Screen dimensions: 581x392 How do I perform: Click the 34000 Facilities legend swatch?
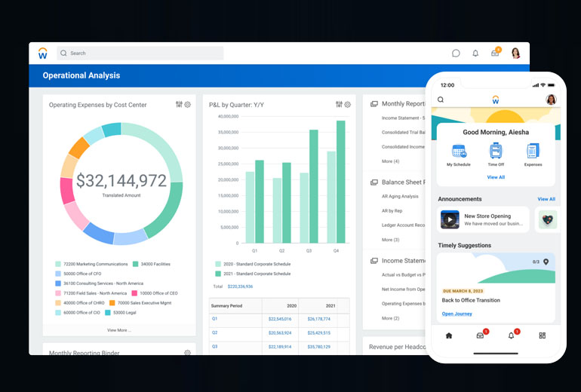[135, 264]
